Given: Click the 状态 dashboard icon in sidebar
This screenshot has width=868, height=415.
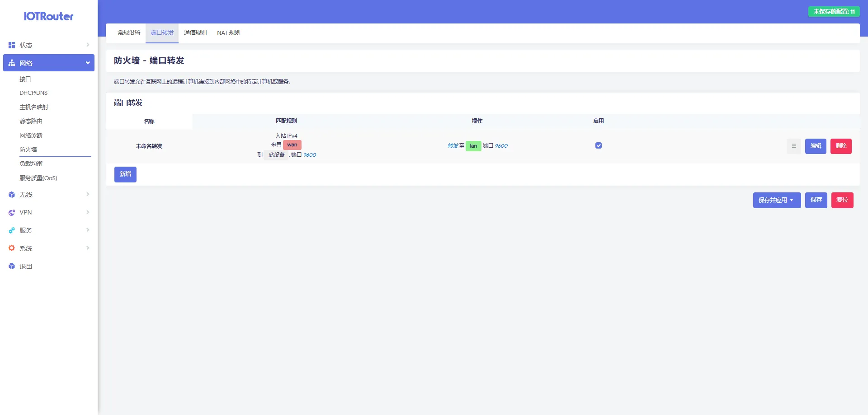Looking at the screenshot, I should [x=12, y=45].
